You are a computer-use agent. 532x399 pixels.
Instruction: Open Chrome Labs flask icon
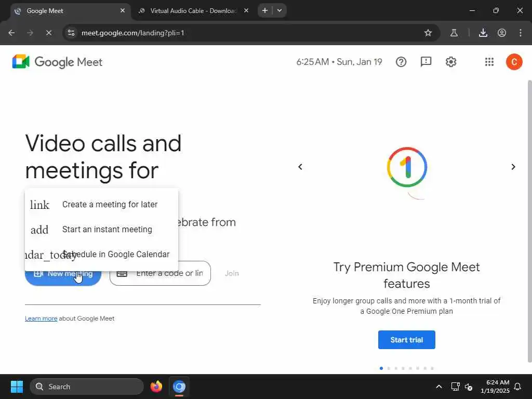tap(454, 33)
